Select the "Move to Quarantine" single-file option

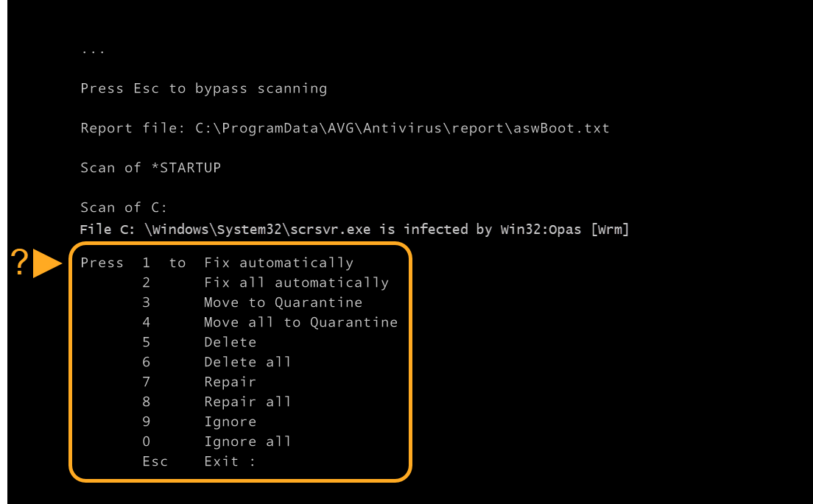(x=283, y=302)
